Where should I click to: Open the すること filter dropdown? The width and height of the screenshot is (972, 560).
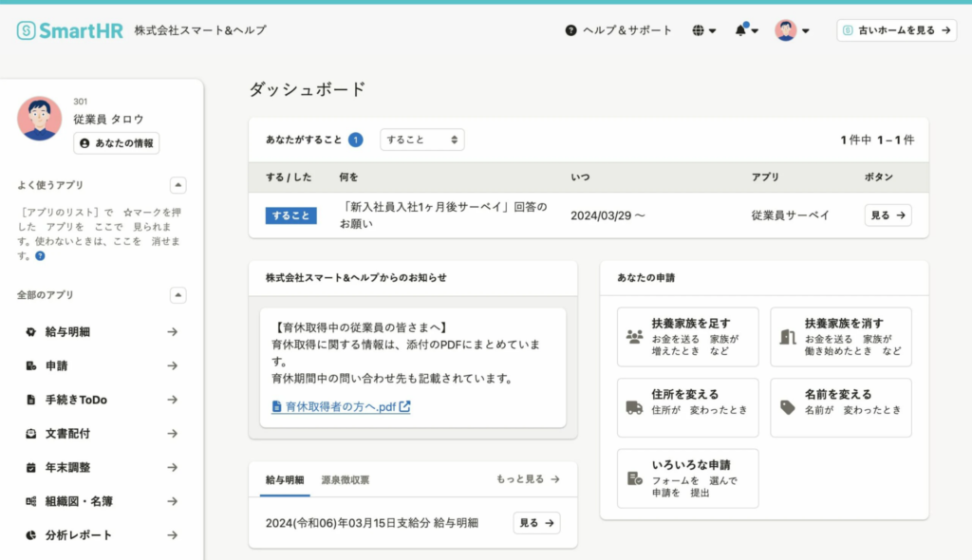tap(422, 140)
